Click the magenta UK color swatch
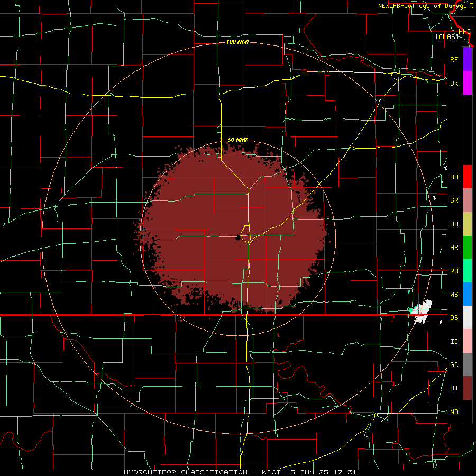Screen dimensions: 476x476 coord(467,83)
